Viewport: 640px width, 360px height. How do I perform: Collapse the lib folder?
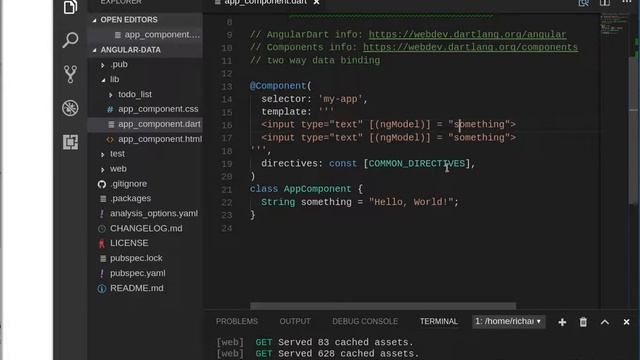(103, 80)
